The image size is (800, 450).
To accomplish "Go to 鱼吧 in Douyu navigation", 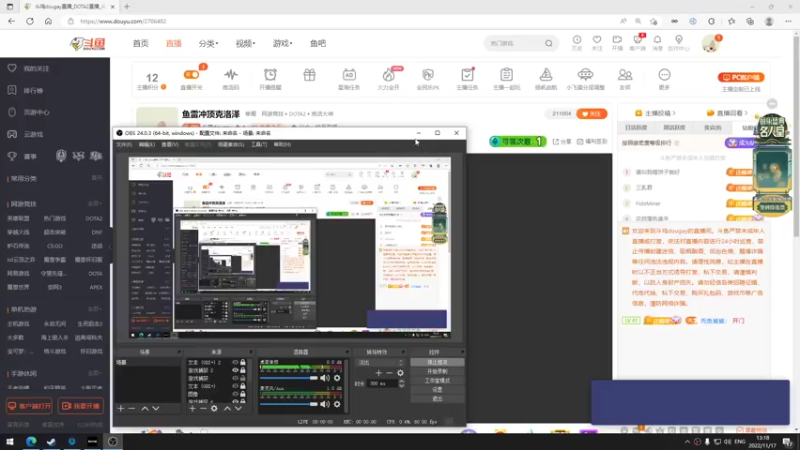I will (318, 43).
